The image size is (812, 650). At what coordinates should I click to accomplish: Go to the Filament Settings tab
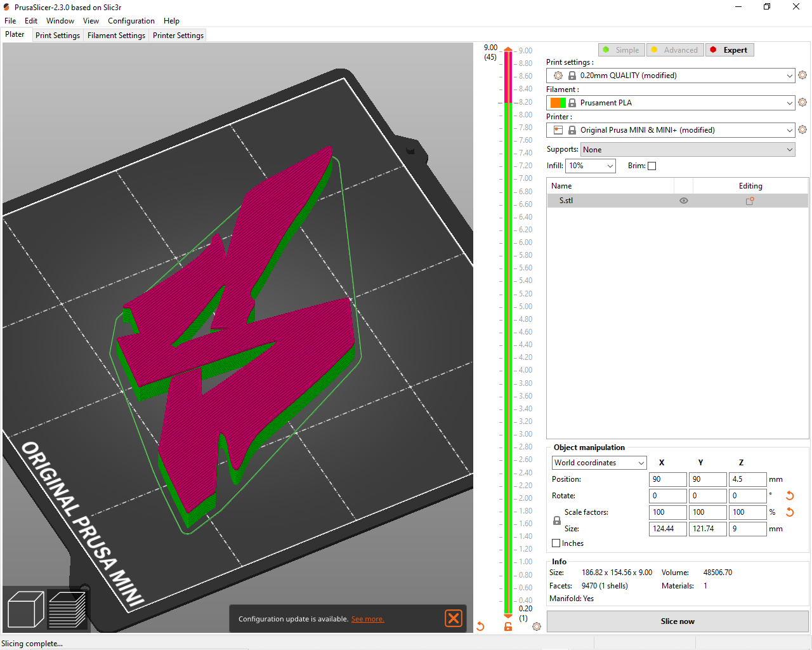pos(116,36)
